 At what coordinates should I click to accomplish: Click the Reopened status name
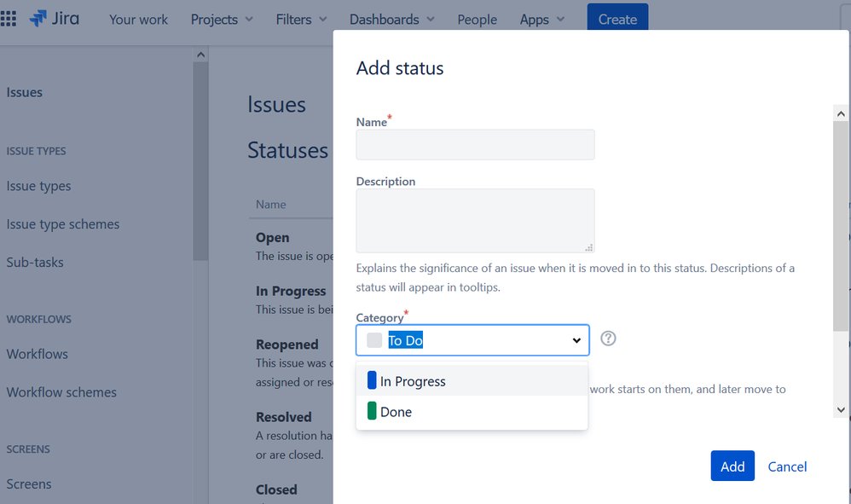287,345
